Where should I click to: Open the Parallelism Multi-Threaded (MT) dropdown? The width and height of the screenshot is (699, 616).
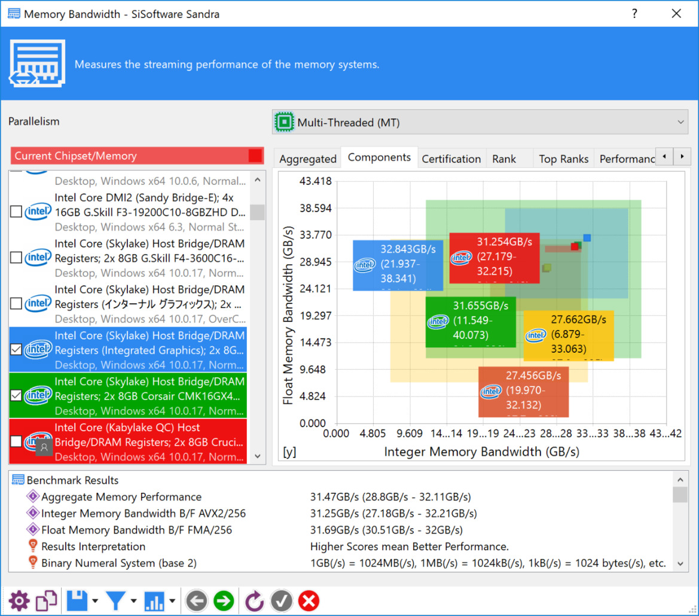click(480, 121)
